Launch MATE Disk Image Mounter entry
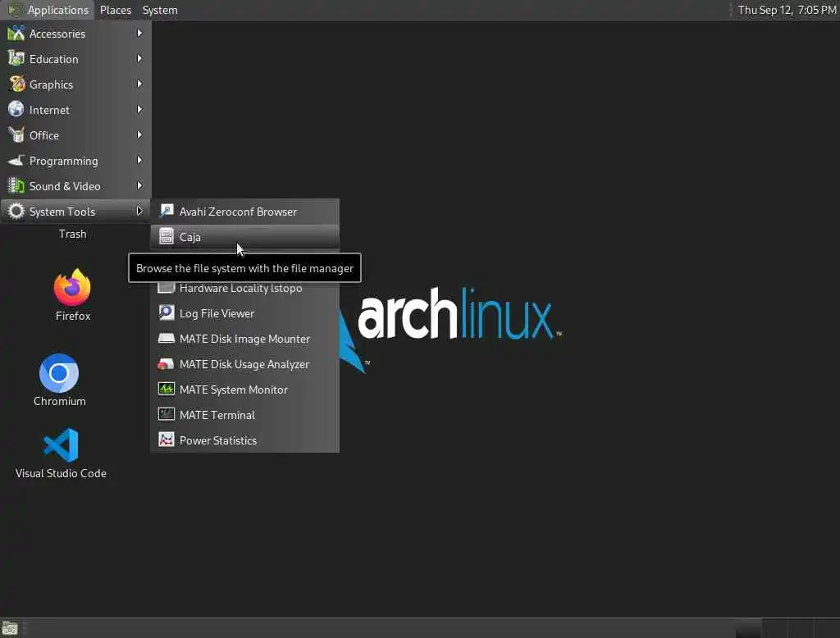Viewport: 840px width, 638px height. pos(244,339)
